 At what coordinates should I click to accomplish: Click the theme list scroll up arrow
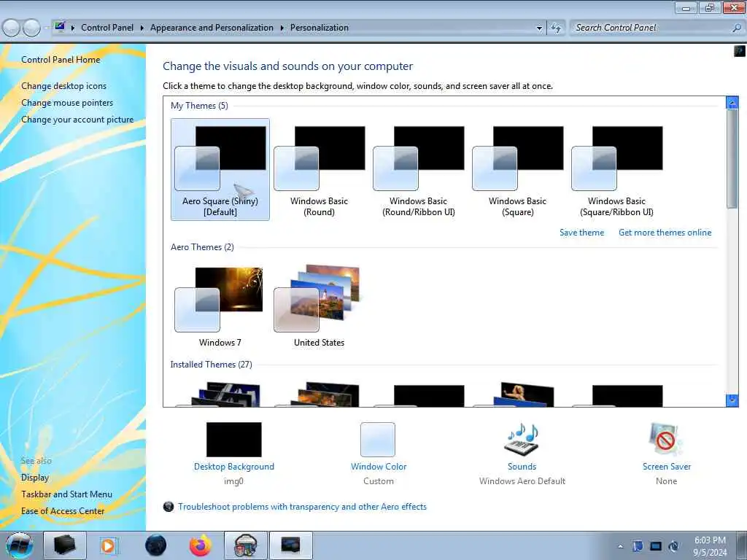(732, 102)
